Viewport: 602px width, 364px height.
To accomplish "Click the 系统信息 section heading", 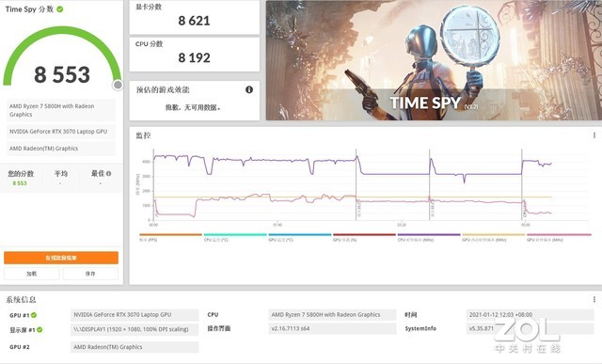I will coord(21,299).
